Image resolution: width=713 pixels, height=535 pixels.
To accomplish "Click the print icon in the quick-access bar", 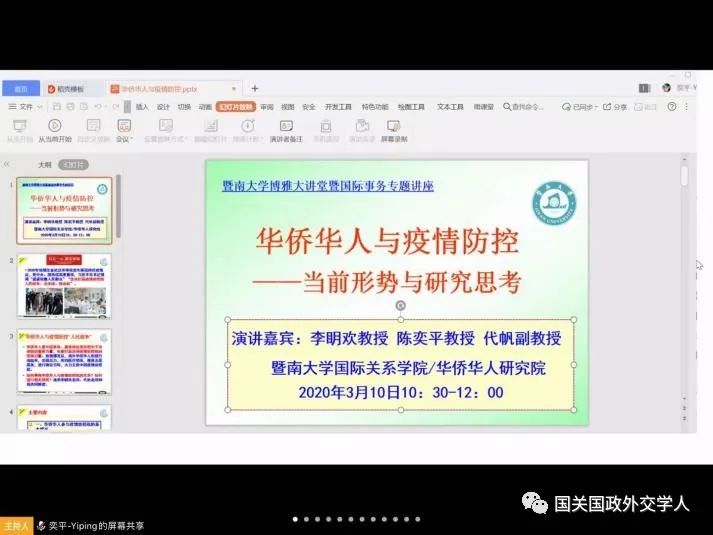I will [70, 107].
